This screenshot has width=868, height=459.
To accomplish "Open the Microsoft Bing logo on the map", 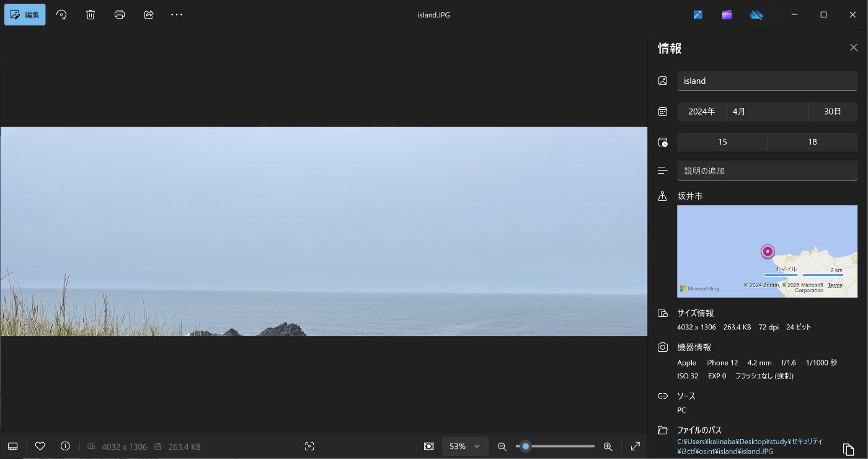I will 699,288.
